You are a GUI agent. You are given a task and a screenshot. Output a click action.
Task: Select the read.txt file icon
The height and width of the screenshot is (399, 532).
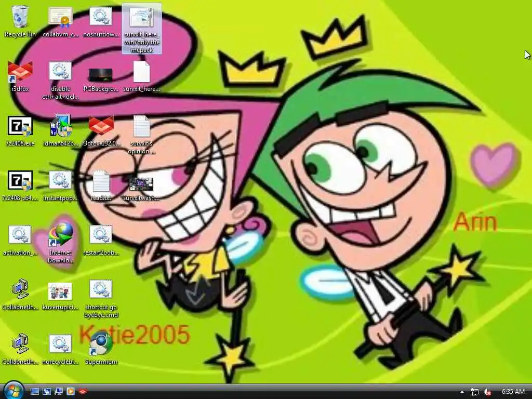[101, 185]
